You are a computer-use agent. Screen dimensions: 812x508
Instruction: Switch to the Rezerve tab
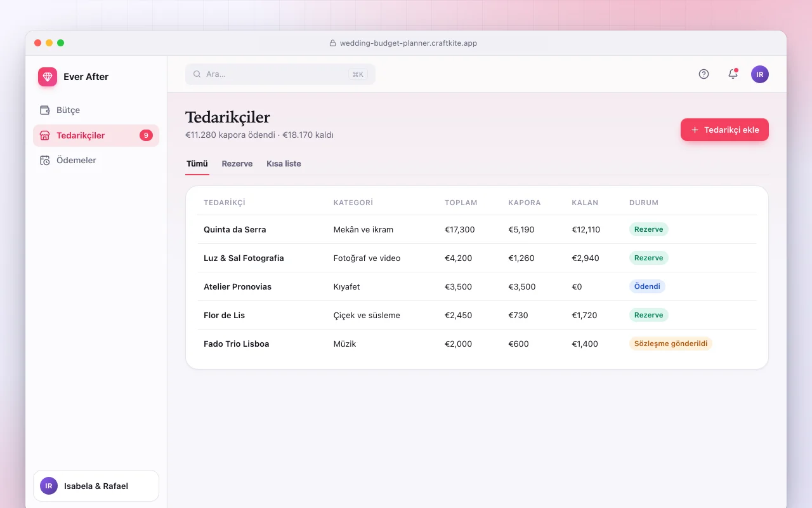237,164
